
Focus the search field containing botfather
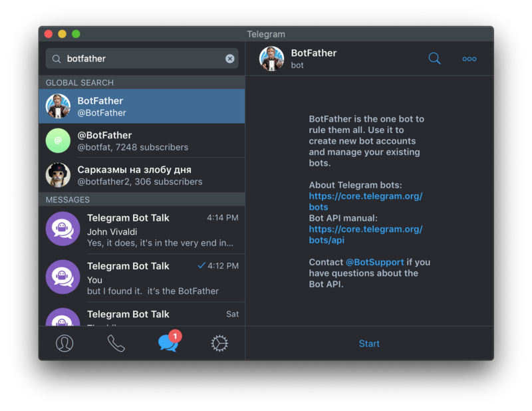pyautogui.click(x=142, y=59)
